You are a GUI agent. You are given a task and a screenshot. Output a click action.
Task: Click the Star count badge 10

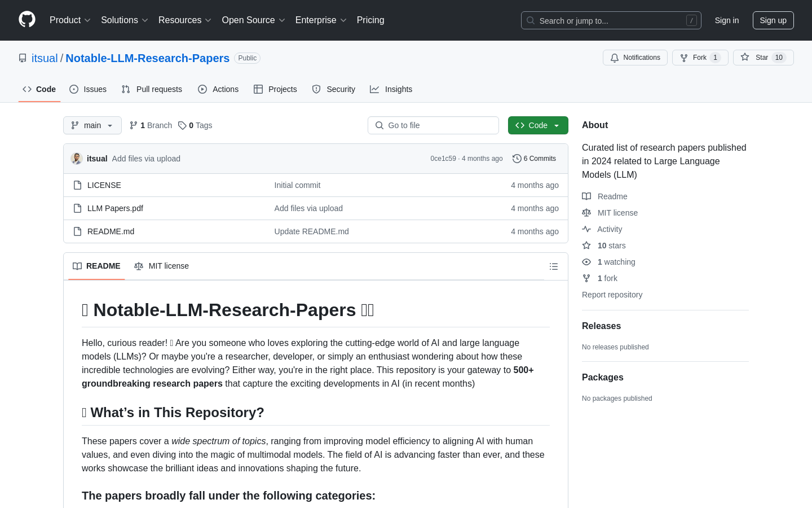[779, 58]
